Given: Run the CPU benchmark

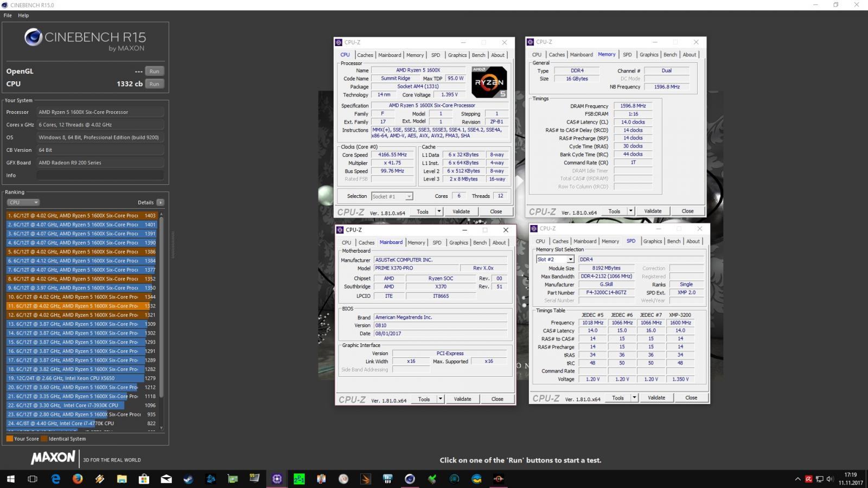Looking at the screenshot, I should (x=155, y=84).
